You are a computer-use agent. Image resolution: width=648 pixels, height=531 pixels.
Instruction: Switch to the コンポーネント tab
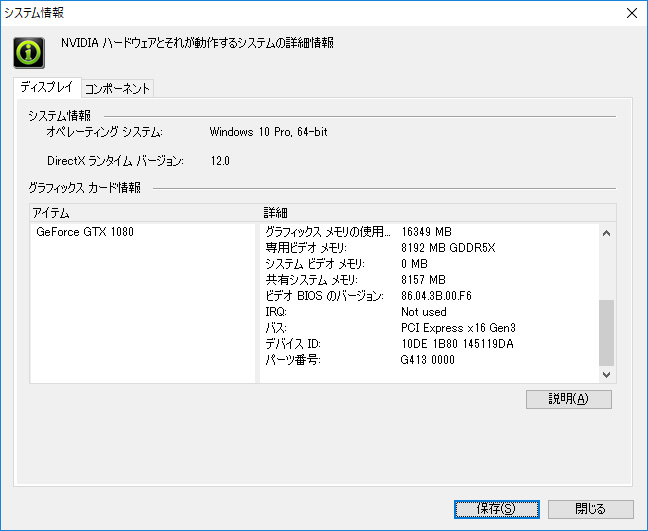click(x=117, y=88)
